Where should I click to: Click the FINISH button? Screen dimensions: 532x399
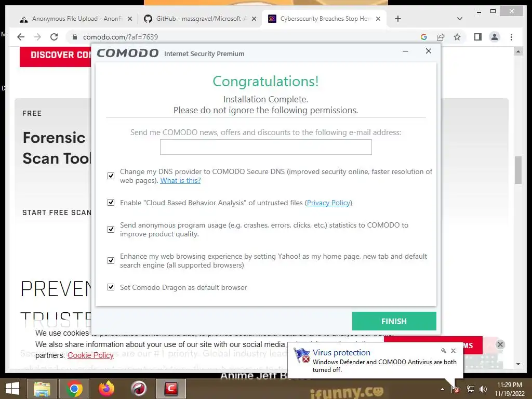[x=394, y=321]
